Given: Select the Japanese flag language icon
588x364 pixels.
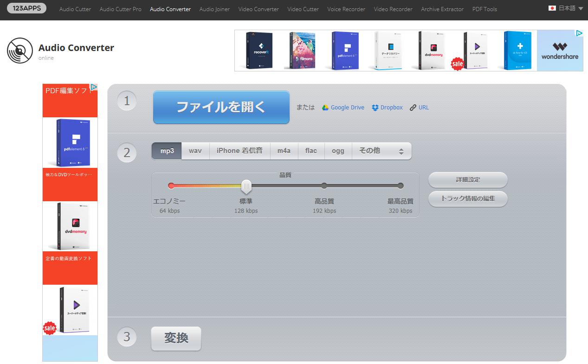Looking at the screenshot, I should pos(552,8).
